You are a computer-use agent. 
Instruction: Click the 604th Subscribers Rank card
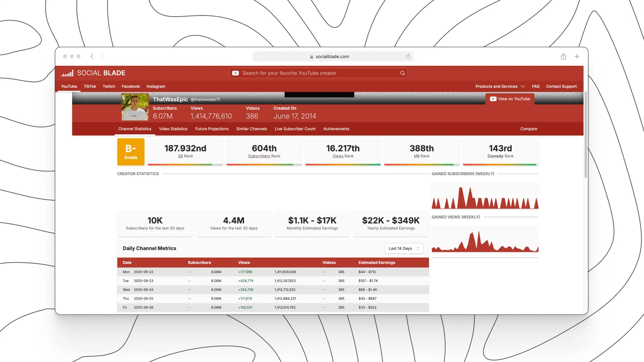264,152
